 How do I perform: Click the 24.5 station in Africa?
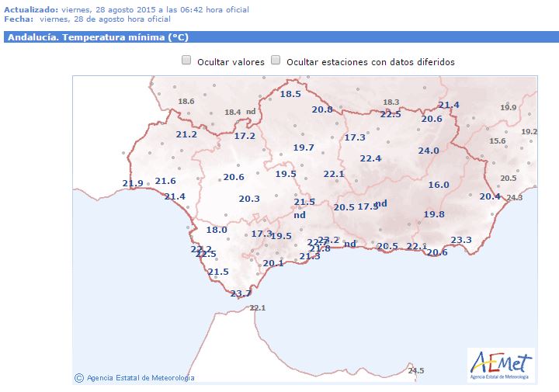tap(416, 371)
